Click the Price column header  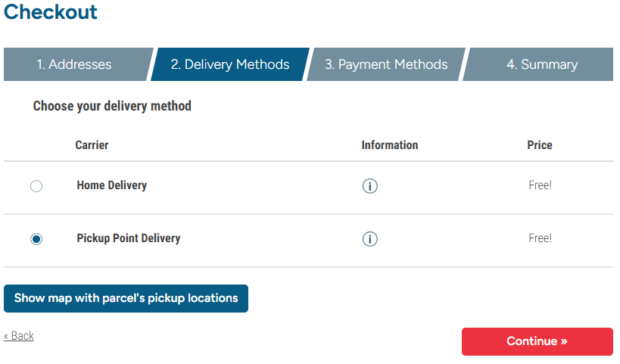540,145
